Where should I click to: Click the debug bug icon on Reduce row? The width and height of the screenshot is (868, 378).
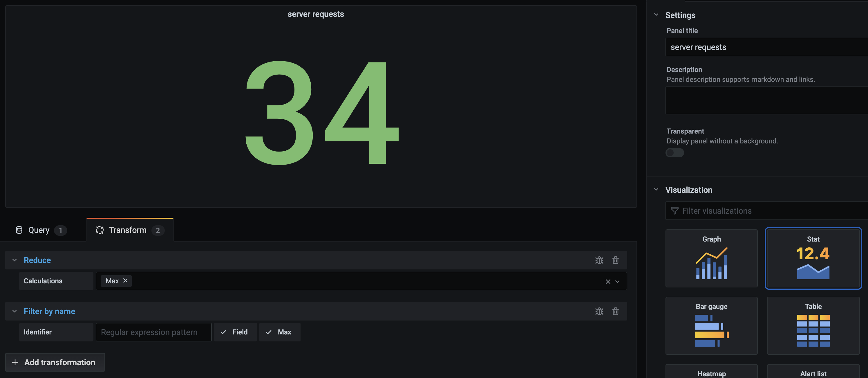(599, 260)
